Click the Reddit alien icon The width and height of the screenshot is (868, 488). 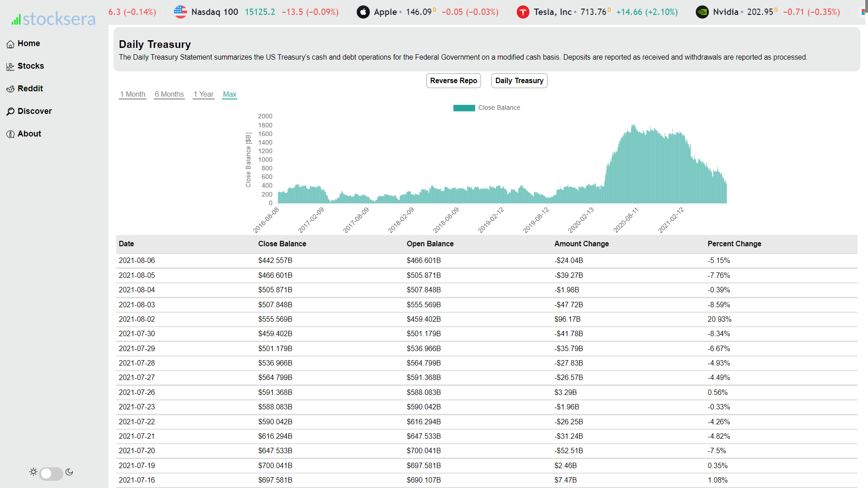click(x=10, y=89)
